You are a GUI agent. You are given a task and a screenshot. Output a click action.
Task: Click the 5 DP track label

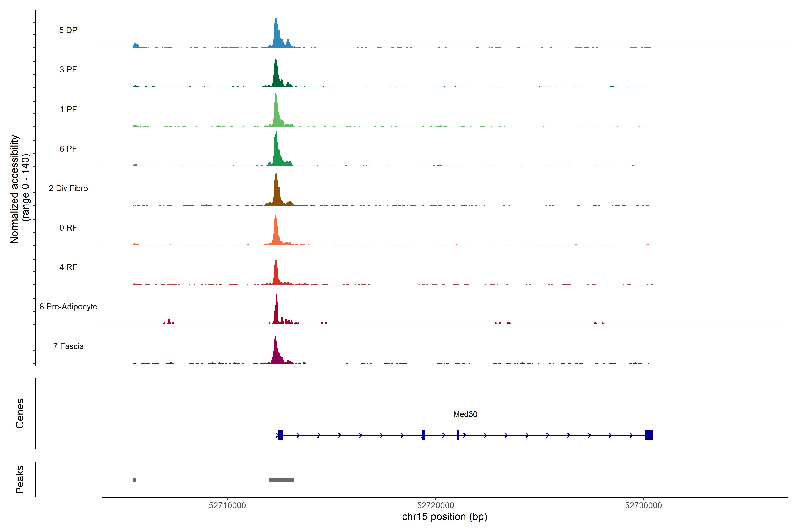point(68,30)
